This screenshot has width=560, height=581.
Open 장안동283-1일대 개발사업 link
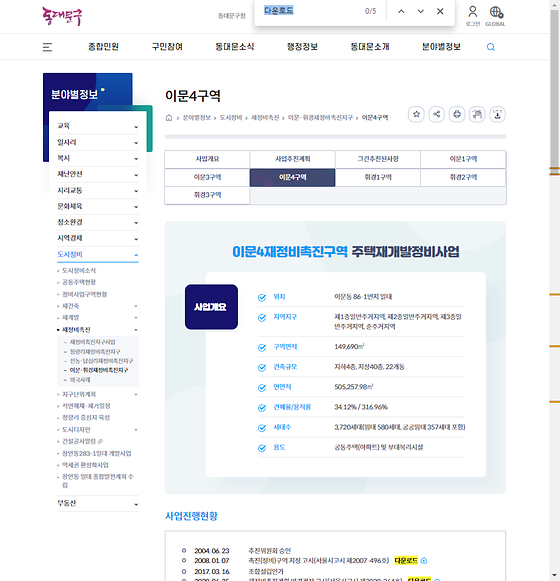click(96, 454)
